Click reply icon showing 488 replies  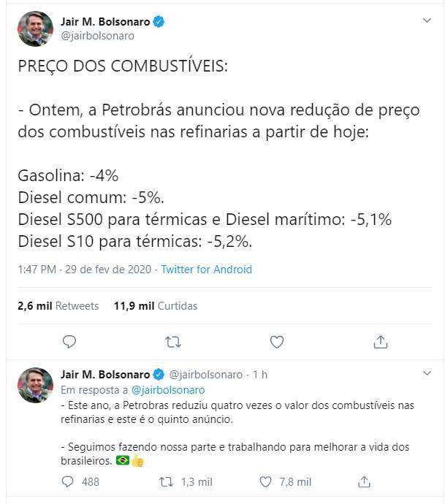click(68, 481)
